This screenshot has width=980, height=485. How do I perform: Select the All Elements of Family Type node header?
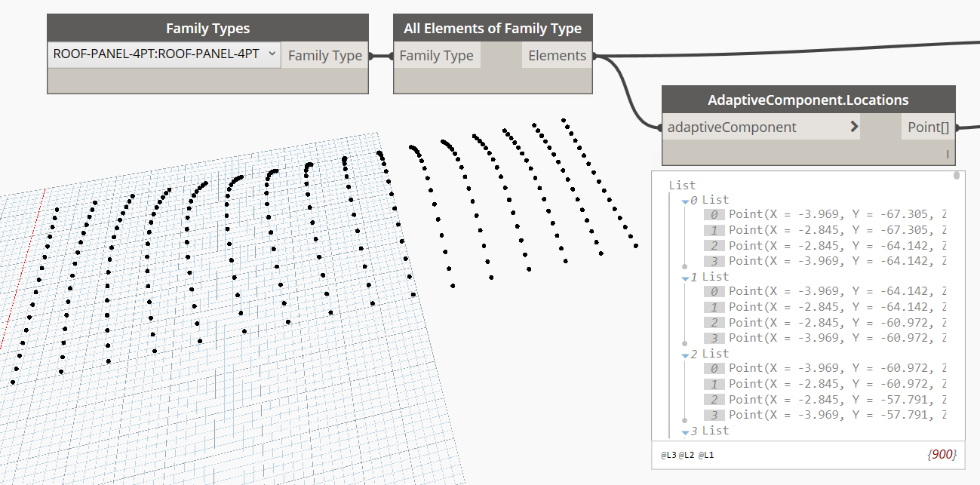click(493, 29)
